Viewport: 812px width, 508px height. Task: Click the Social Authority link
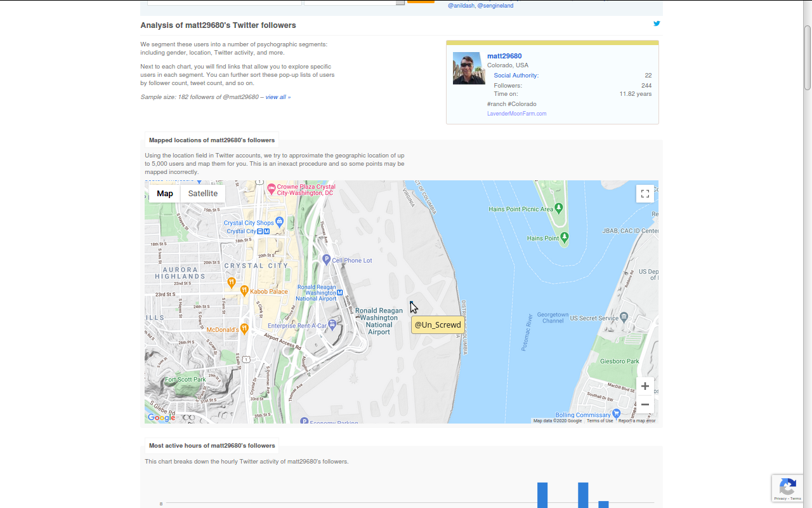(516, 76)
